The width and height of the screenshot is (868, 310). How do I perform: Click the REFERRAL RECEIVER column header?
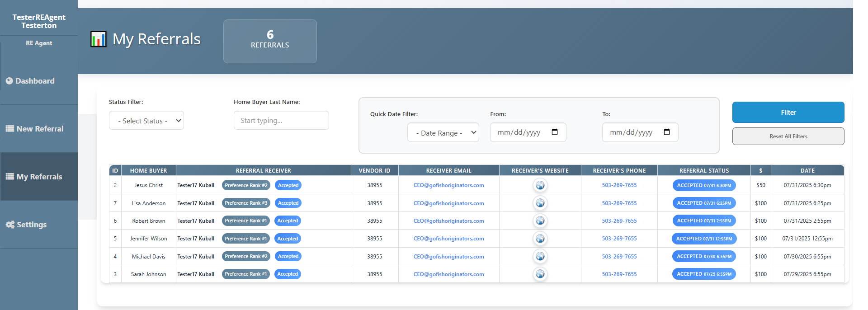point(263,171)
